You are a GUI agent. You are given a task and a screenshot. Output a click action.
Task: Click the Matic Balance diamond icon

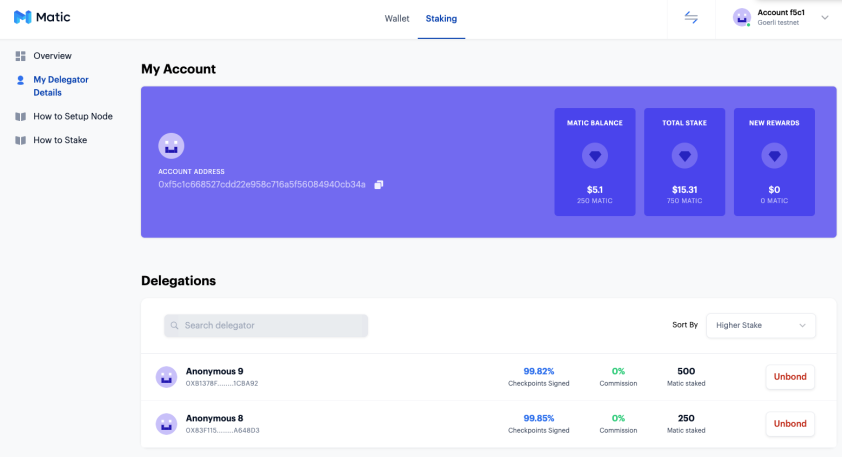click(595, 156)
